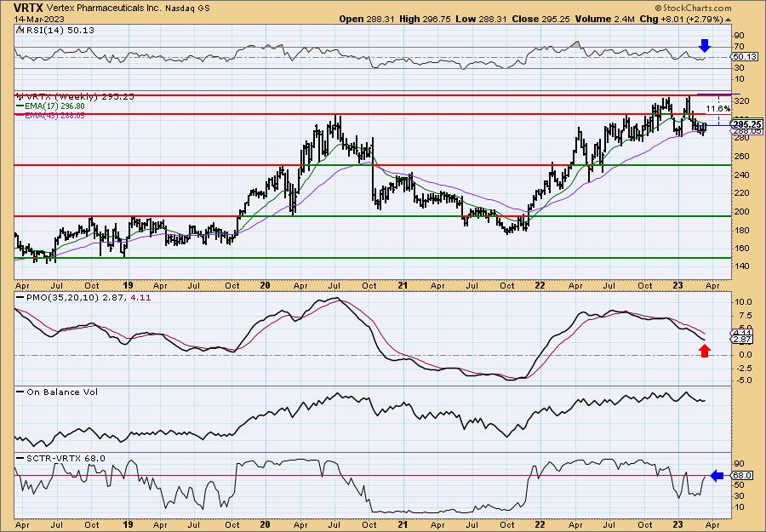Select the "Open 288.31" header value

[368, 19]
